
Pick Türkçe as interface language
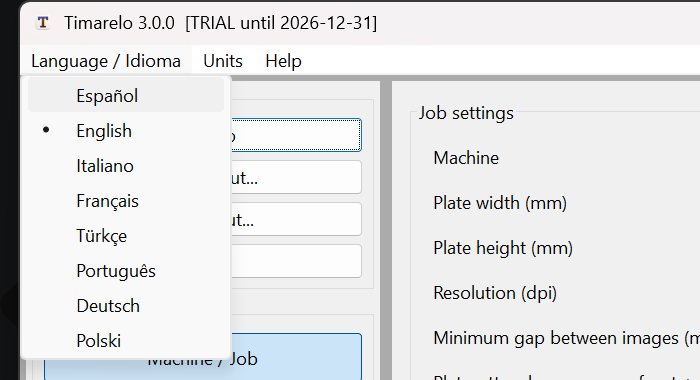[126, 236]
